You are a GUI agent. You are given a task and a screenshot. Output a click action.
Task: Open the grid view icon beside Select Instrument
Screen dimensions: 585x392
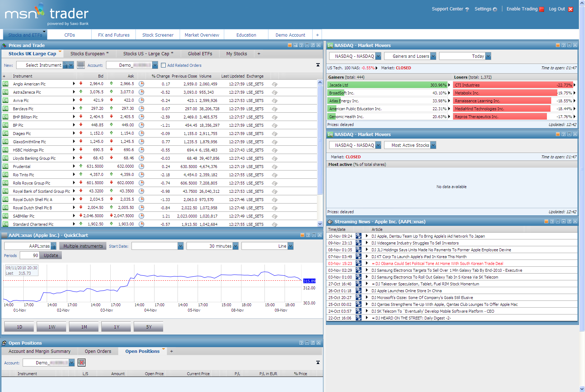point(81,65)
